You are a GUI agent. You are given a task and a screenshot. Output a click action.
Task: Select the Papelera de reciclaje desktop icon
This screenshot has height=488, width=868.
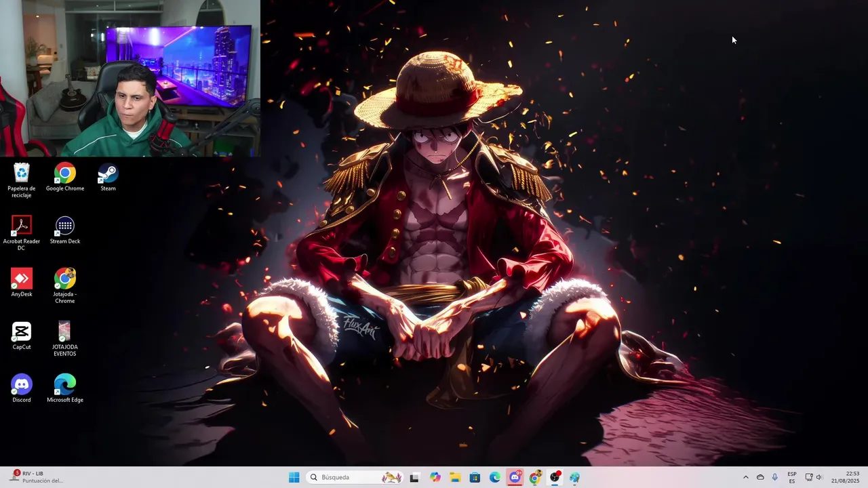(22, 180)
